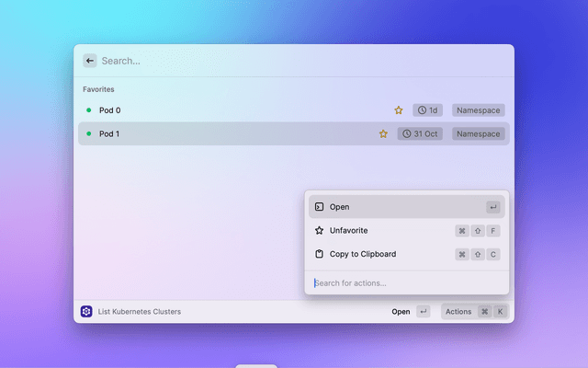Viewport: 588px width, 368px height.
Task: Click the terminal icon beside Open
Action: [319, 207]
